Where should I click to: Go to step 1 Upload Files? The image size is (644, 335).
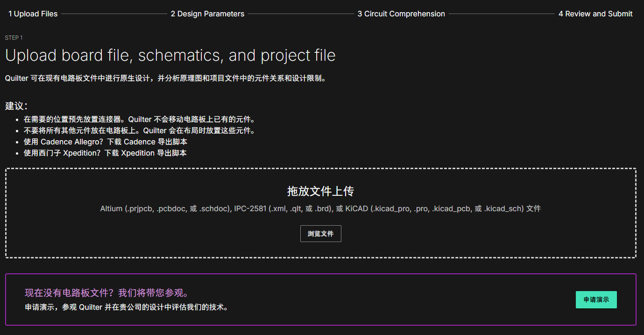click(x=33, y=14)
